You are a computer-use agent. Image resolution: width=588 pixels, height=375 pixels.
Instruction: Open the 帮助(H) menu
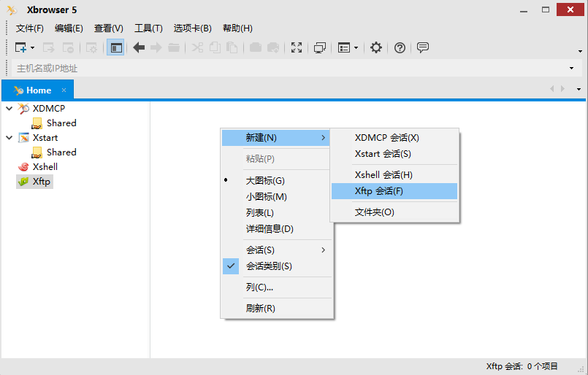(x=237, y=28)
